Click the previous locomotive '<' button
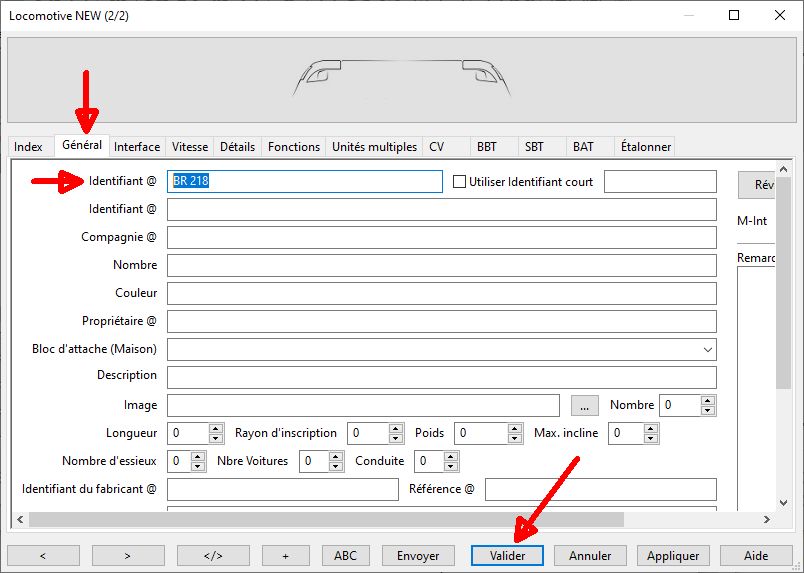This screenshot has height=573, width=804. coord(44,556)
